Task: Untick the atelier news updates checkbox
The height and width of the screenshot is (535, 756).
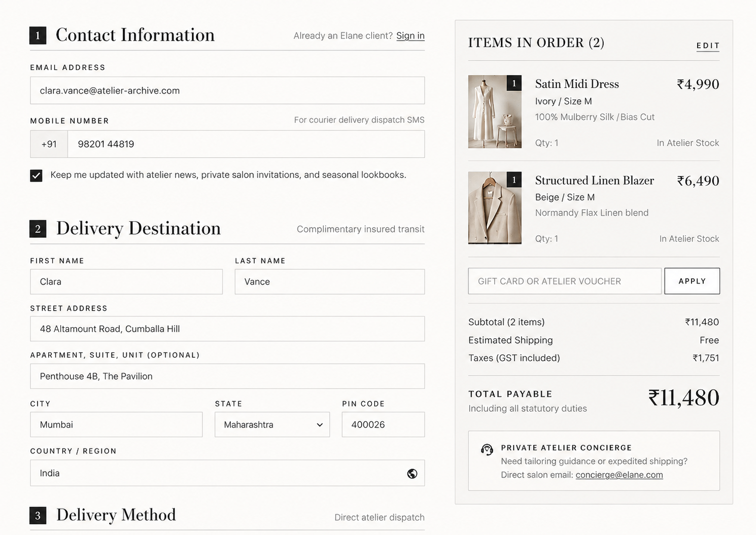Action: coord(36,175)
